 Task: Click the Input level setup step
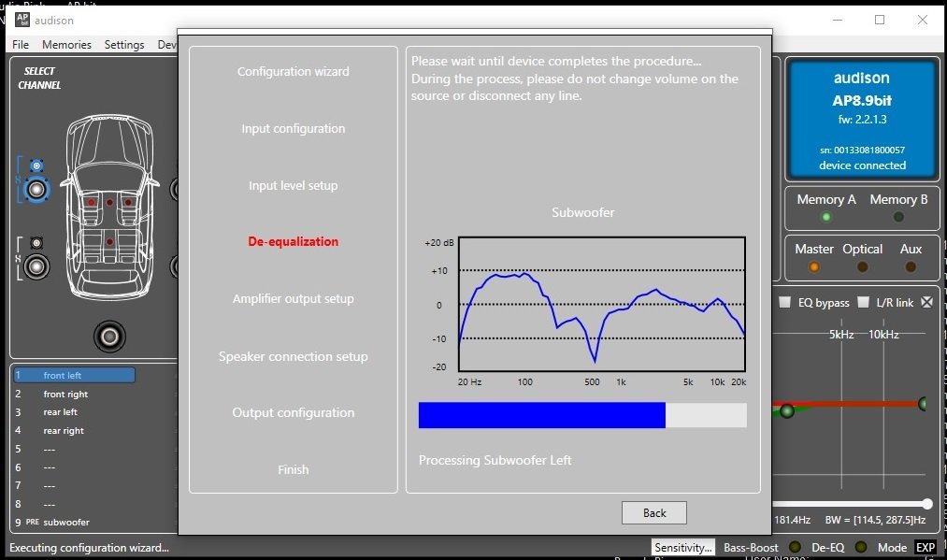point(293,185)
